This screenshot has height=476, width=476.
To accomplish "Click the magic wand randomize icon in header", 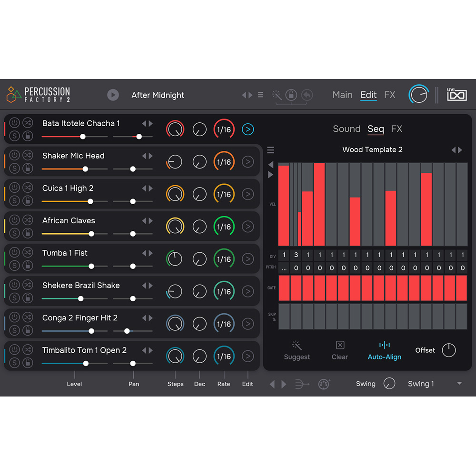I will 277,95.
